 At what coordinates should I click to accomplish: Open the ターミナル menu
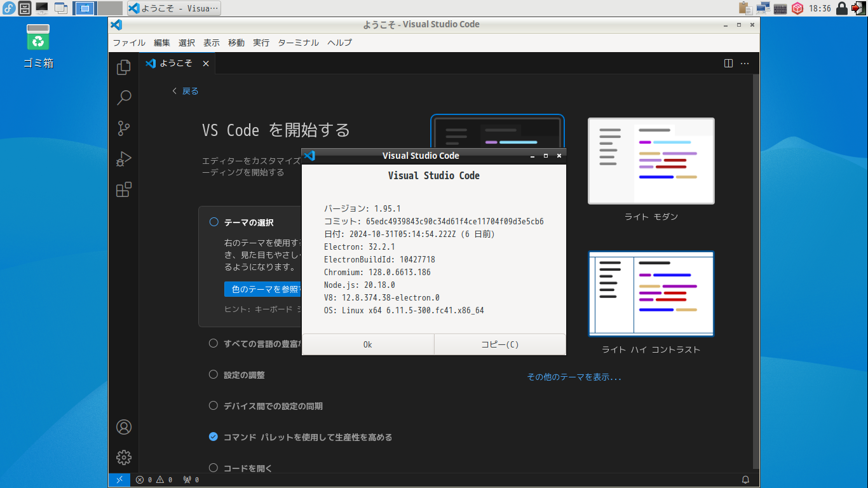tap(299, 43)
